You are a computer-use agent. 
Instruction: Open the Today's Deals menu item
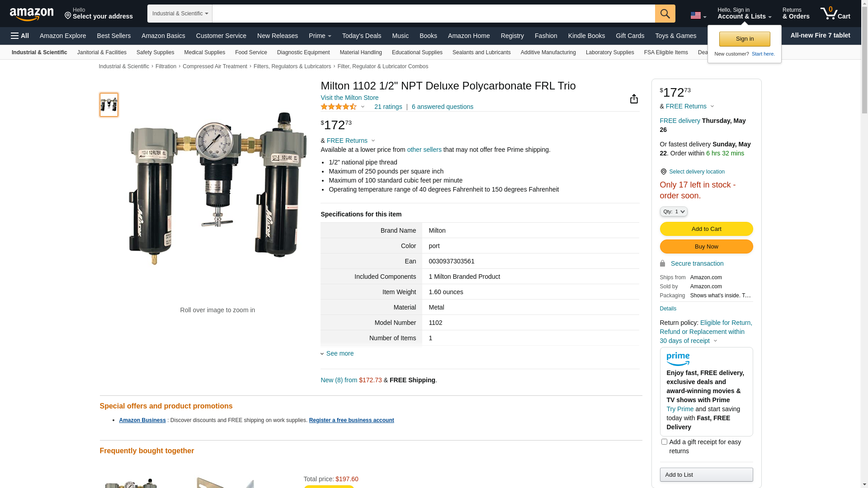pos(362,36)
